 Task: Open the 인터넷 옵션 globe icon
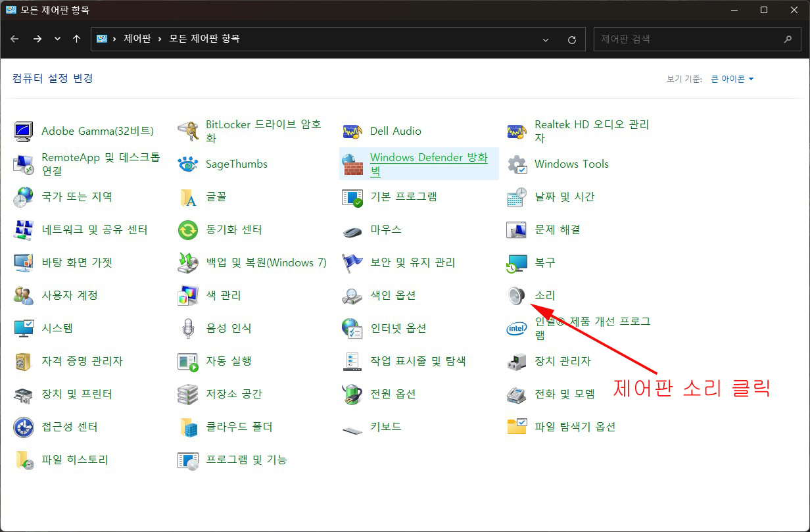click(352, 328)
